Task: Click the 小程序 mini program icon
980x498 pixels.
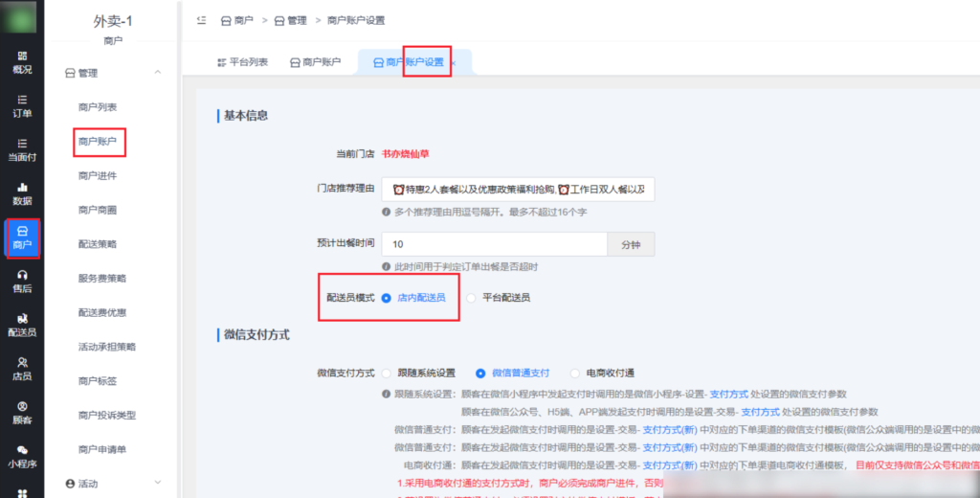Action: pyautogui.click(x=22, y=456)
